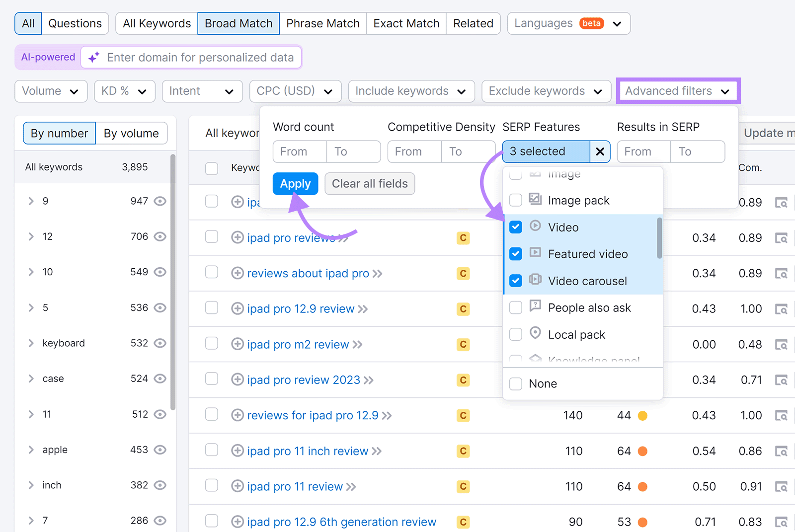Click the Apply button
This screenshot has width=795, height=532.
[x=295, y=183]
